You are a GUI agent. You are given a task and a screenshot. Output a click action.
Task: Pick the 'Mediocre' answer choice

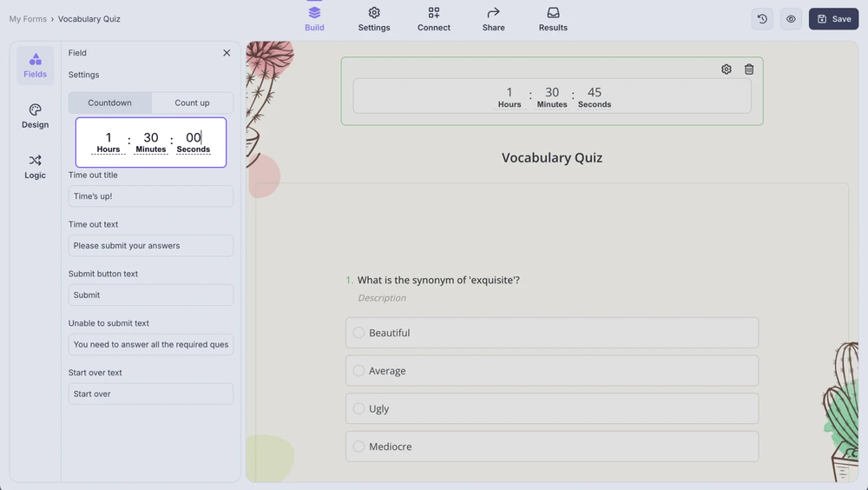358,447
